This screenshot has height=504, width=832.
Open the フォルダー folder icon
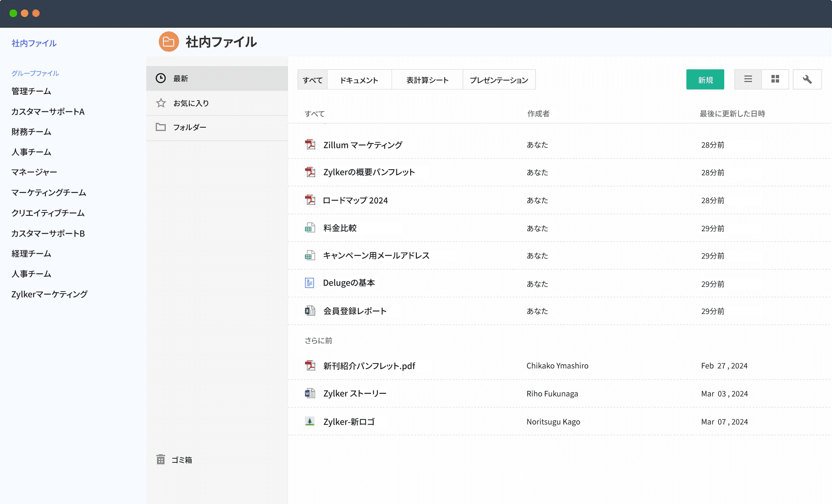[161, 127]
